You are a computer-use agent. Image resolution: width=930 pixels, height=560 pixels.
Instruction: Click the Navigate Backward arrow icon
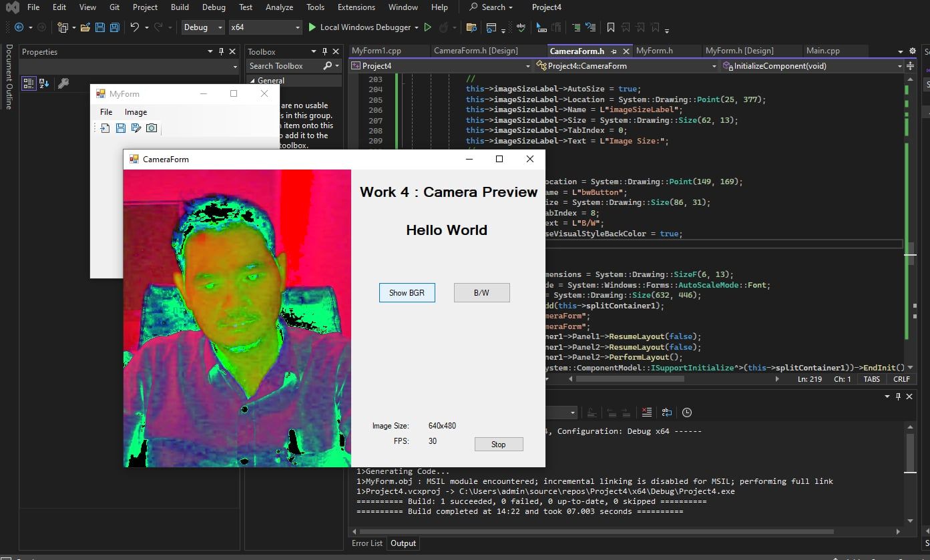coord(18,27)
